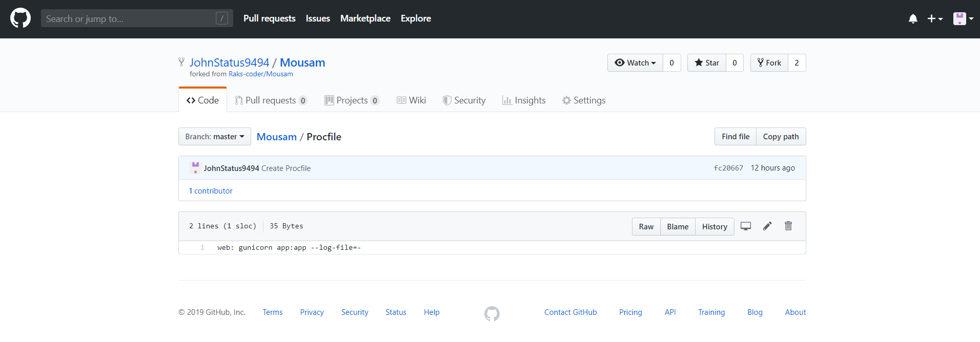Click the Copy path button
Viewport: 980px width, 342px height.
(781, 137)
